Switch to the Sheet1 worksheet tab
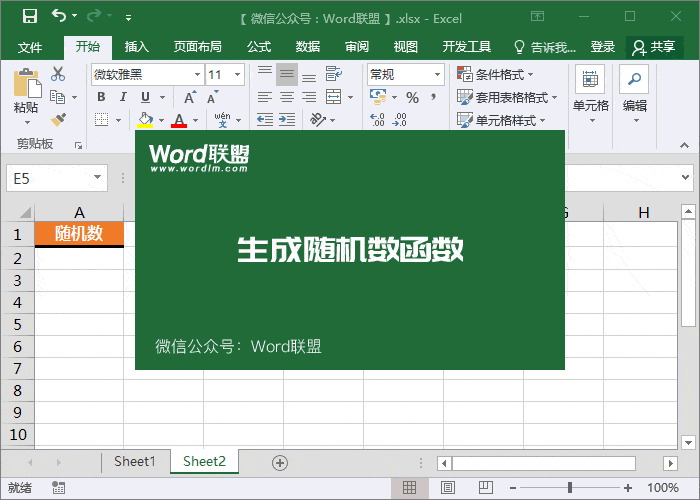 (135, 462)
